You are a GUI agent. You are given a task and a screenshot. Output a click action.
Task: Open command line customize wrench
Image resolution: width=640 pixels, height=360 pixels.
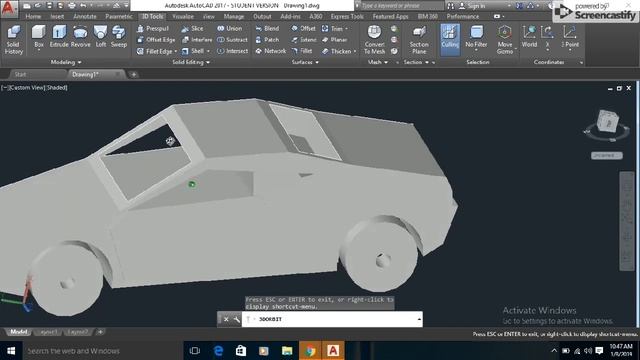(x=236, y=319)
